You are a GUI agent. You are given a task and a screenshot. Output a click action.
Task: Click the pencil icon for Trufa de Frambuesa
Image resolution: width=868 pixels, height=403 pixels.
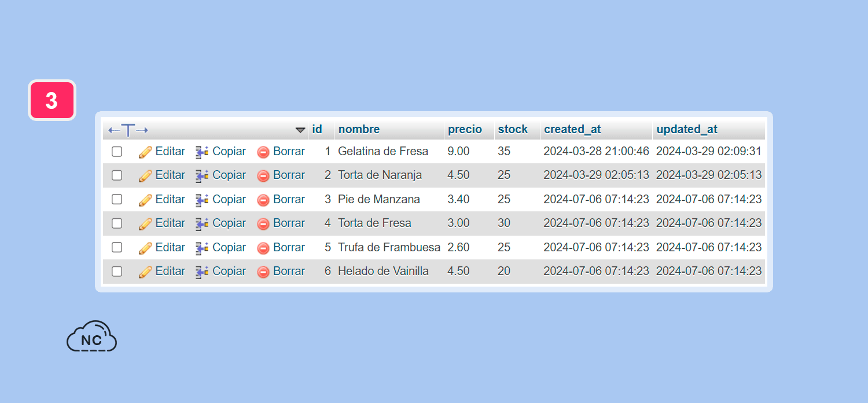[145, 248]
